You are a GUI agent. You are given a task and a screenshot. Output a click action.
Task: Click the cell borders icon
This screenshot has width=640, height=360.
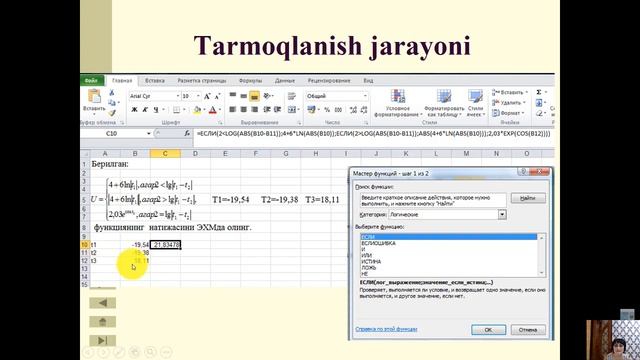[176, 110]
